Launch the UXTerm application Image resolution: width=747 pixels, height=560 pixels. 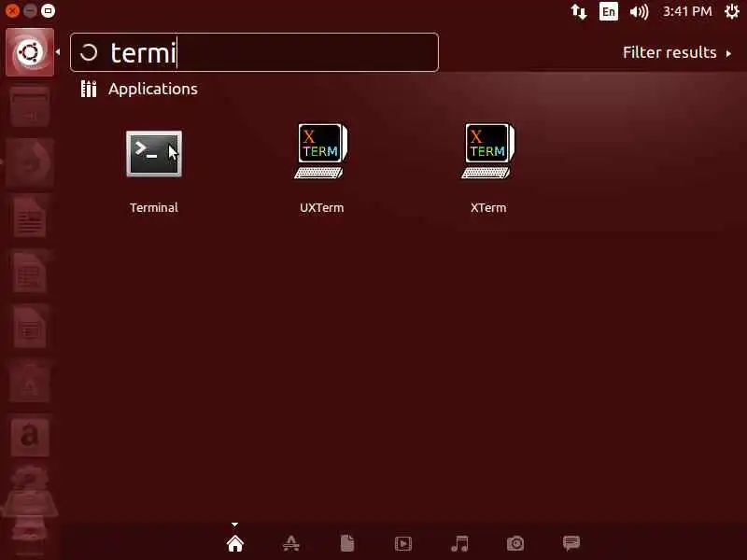tap(321, 151)
